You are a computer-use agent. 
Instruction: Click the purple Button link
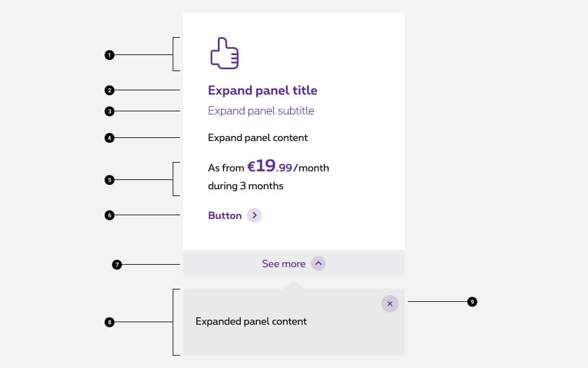(x=225, y=216)
